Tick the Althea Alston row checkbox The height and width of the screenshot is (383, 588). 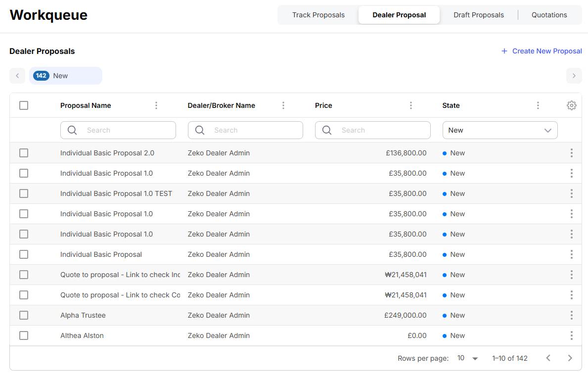pyautogui.click(x=24, y=335)
